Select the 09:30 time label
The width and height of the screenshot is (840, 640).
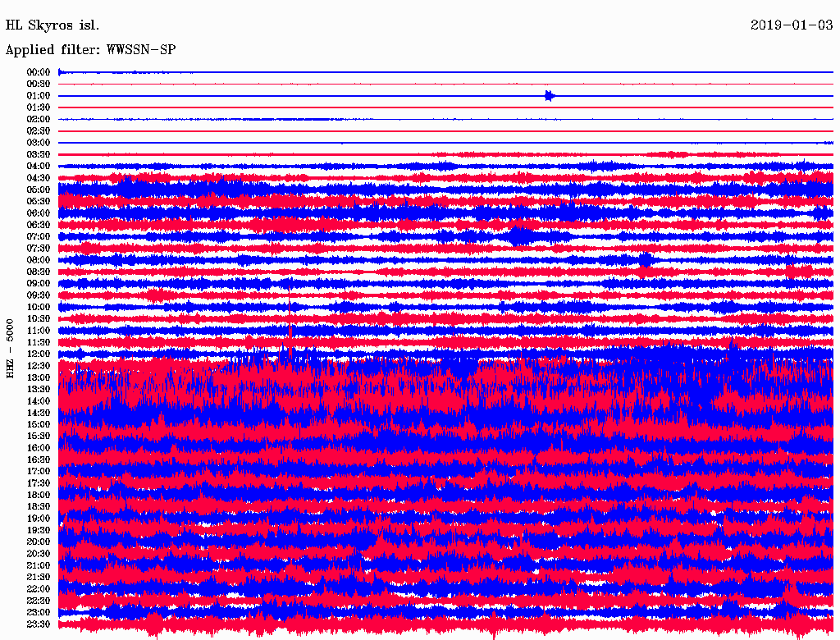pyautogui.click(x=39, y=295)
